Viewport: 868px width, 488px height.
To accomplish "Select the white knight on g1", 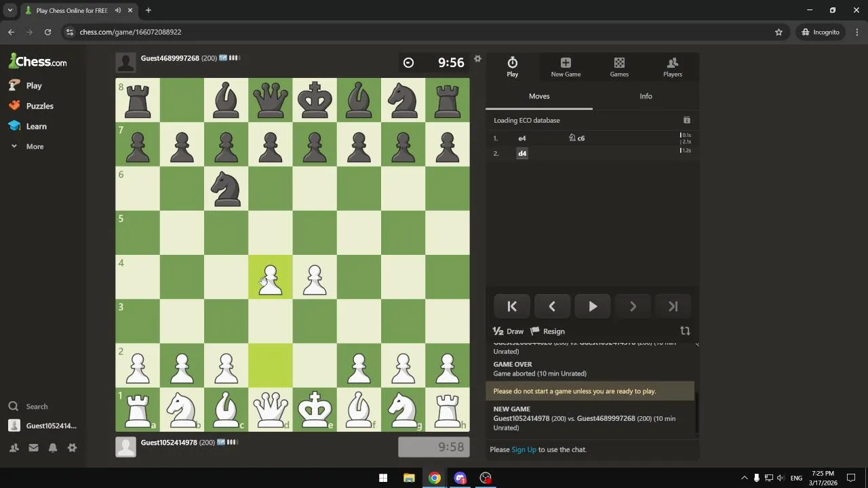I will [403, 409].
